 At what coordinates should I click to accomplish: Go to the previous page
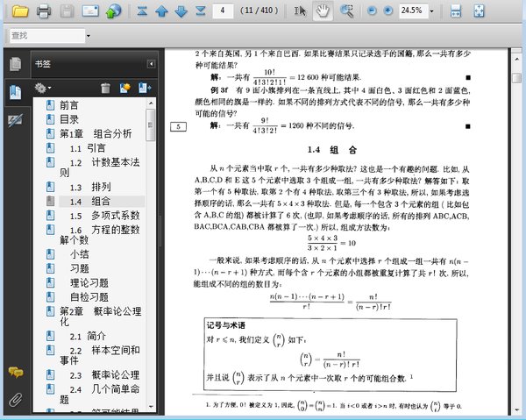click(161, 11)
